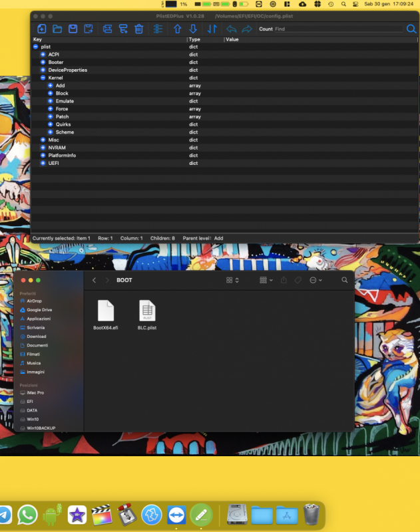Expand the DeviceProperties dict
This screenshot has height=532, width=420.
[x=43, y=70]
